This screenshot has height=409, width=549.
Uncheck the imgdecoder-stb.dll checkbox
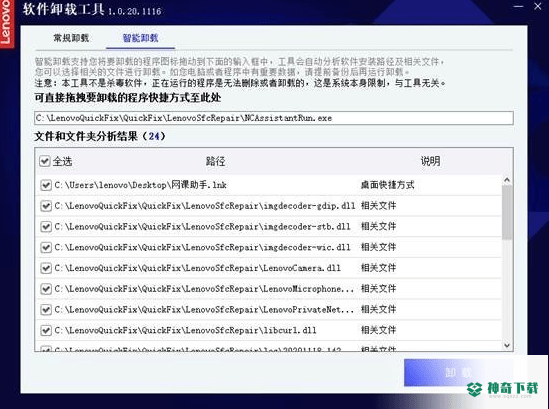pyautogui.click(x=46, y=227)
